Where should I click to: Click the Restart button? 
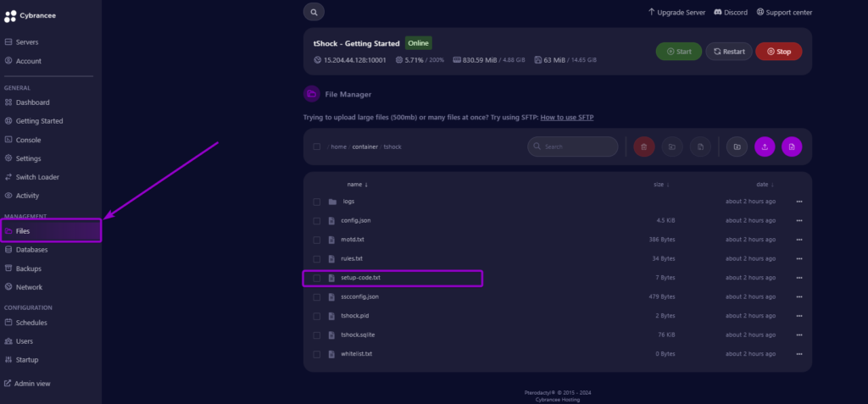click(x=728, y=52)
